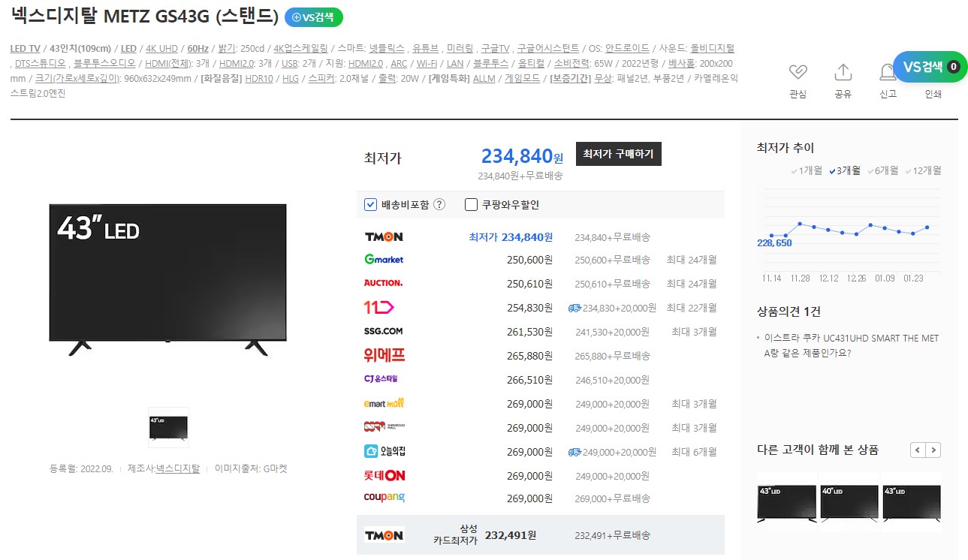Open the emart mall seller logo
The height and width of the screenshot is (560, 968).
(384, 403)
